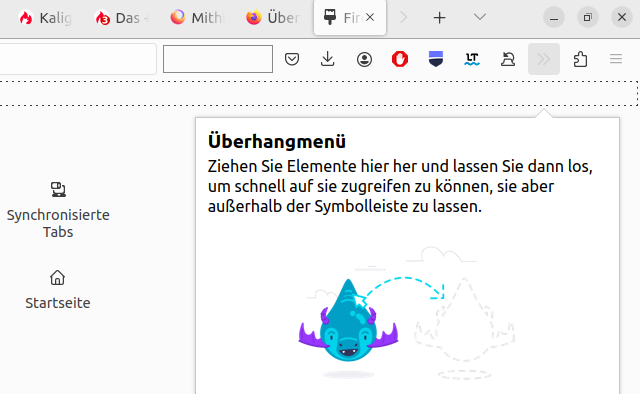Select the Startseite home item
This screenshot has width=640, height=394.
pos(58,290)
